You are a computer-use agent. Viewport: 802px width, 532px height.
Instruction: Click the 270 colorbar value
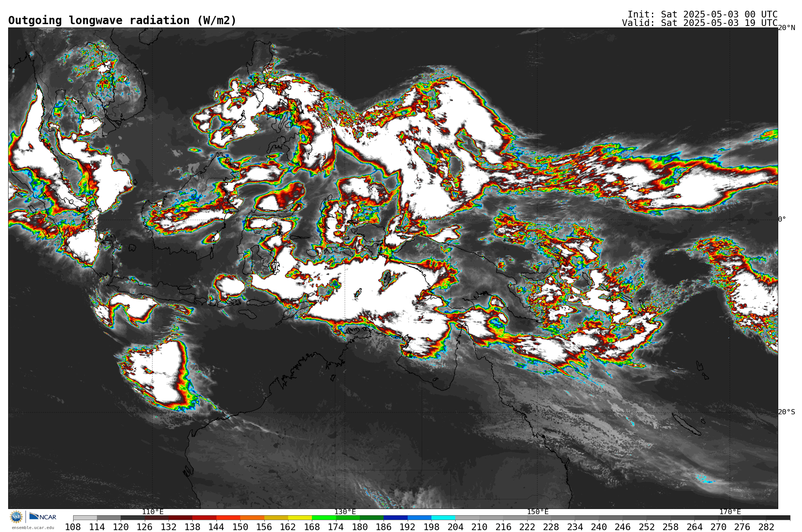[x=718, y=527]
